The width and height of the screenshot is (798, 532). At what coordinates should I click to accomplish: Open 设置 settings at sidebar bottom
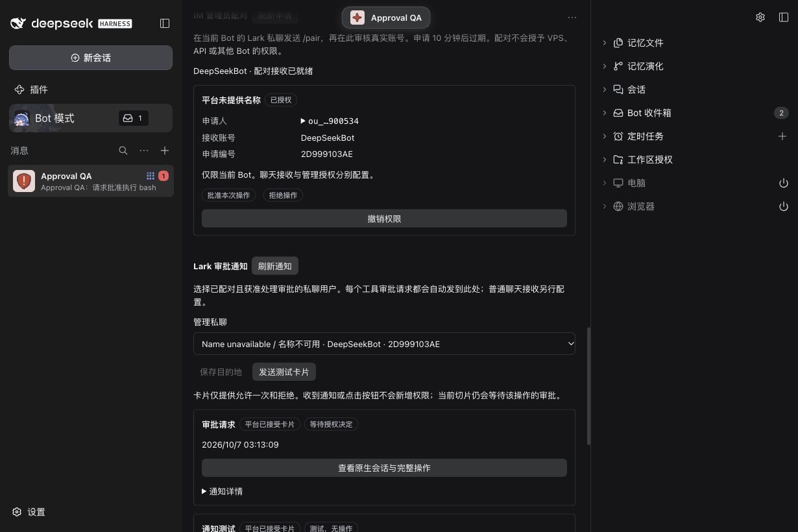click(29, 512)
